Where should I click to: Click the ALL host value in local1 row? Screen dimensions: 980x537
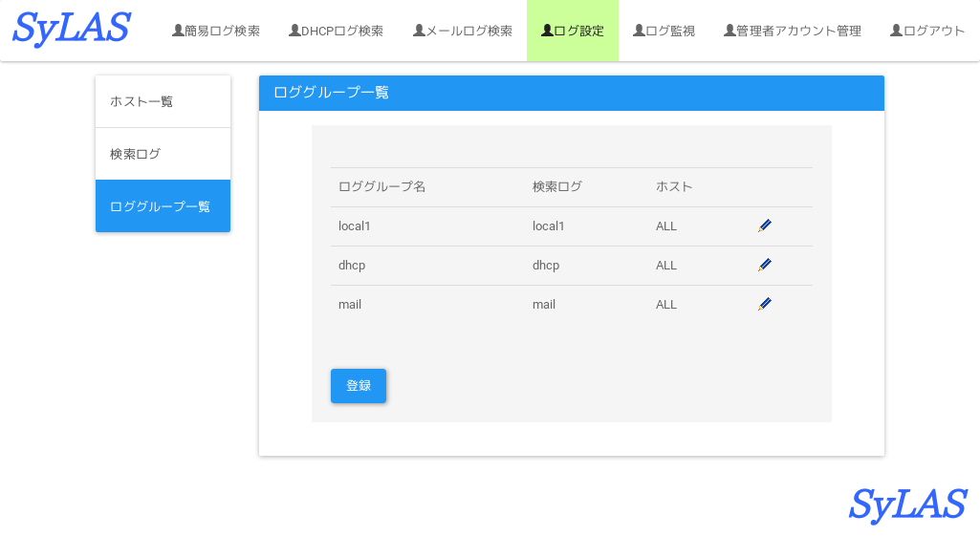[x=666, y=226]
